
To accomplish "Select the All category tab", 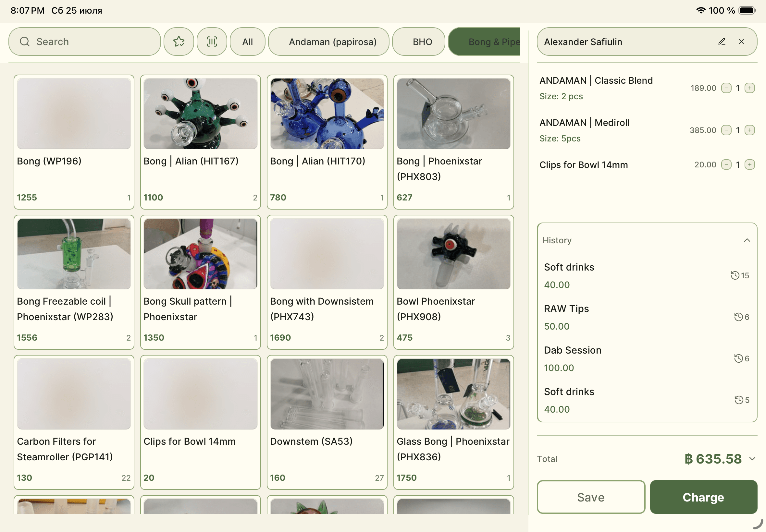I will point(247,42).
